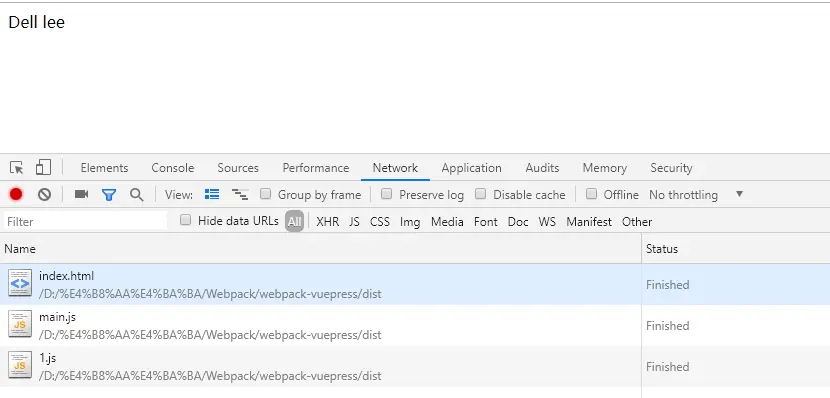Switch to the Console tab
This screenshot has height=398, width=830.
pyautogui.click(x=173, y=168)
